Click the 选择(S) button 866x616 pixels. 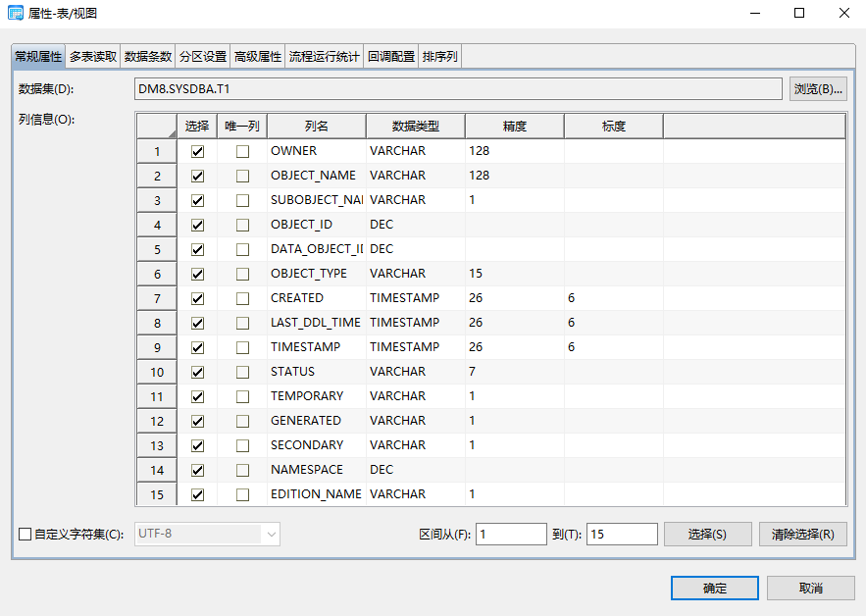pos(707,535)
